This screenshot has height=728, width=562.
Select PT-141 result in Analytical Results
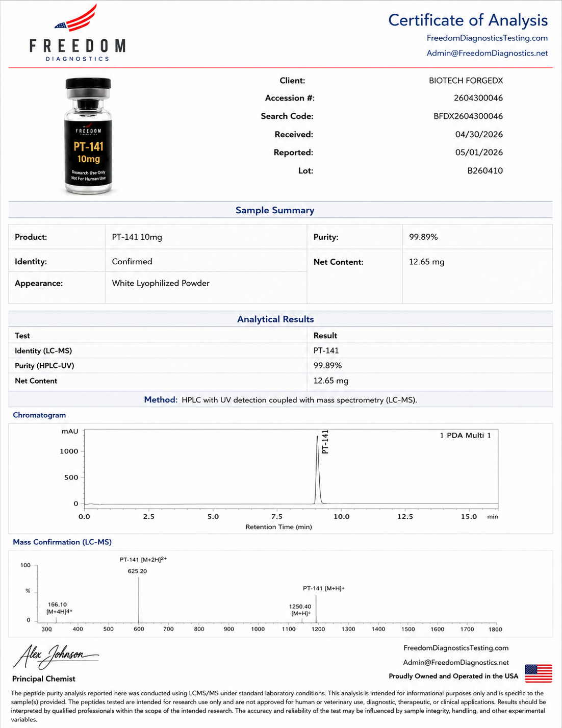(326, 351)
